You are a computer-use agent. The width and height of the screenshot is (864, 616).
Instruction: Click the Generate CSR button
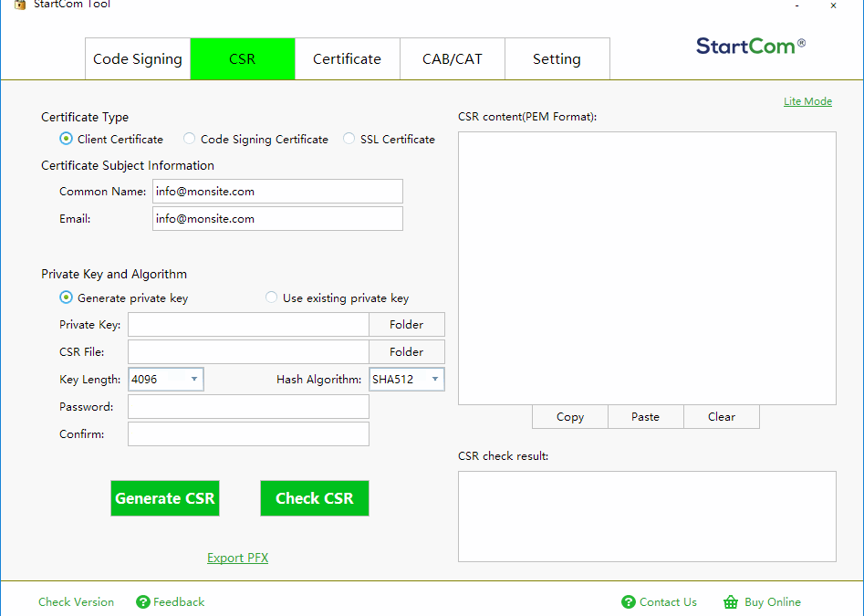click(x=165, y=498)
